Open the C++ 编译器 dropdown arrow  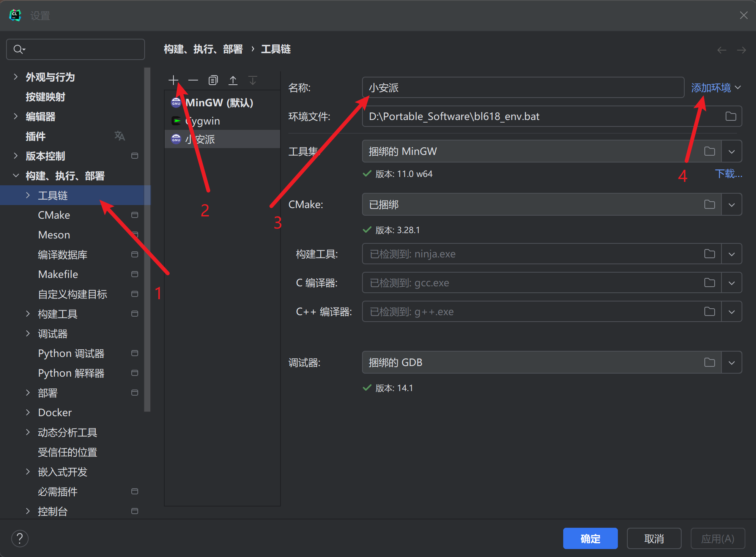732,311
